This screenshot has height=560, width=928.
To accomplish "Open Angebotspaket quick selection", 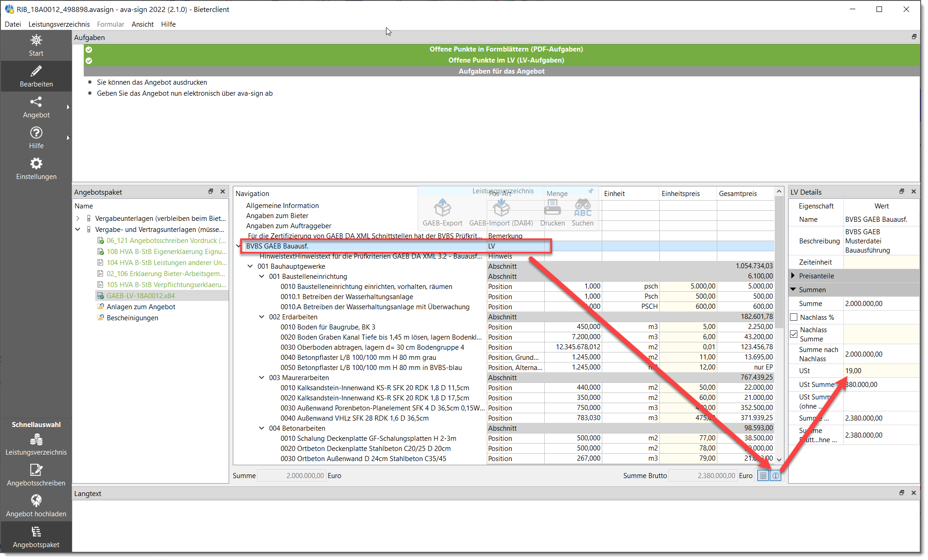I will 36,537.
